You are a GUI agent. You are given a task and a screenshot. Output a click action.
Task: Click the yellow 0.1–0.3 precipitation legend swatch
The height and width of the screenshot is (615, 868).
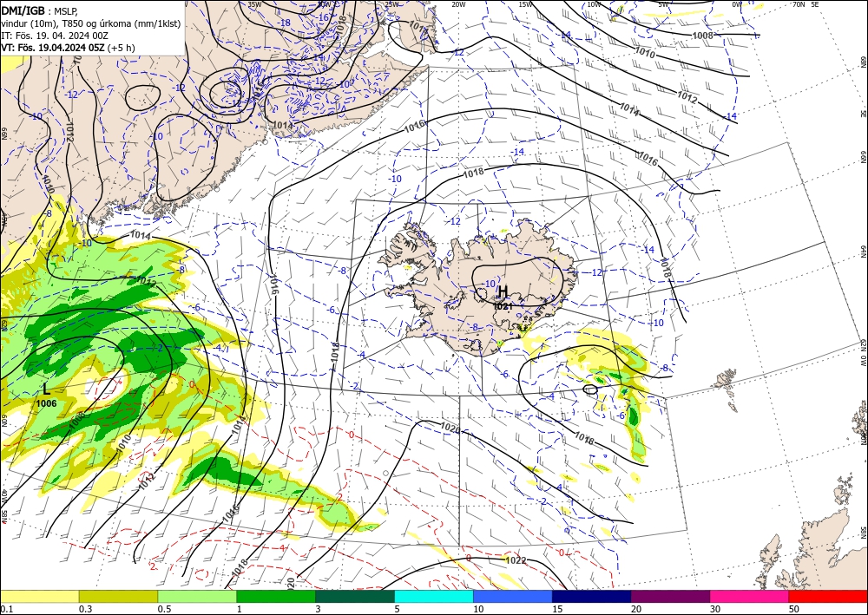(x=39, y=596)
